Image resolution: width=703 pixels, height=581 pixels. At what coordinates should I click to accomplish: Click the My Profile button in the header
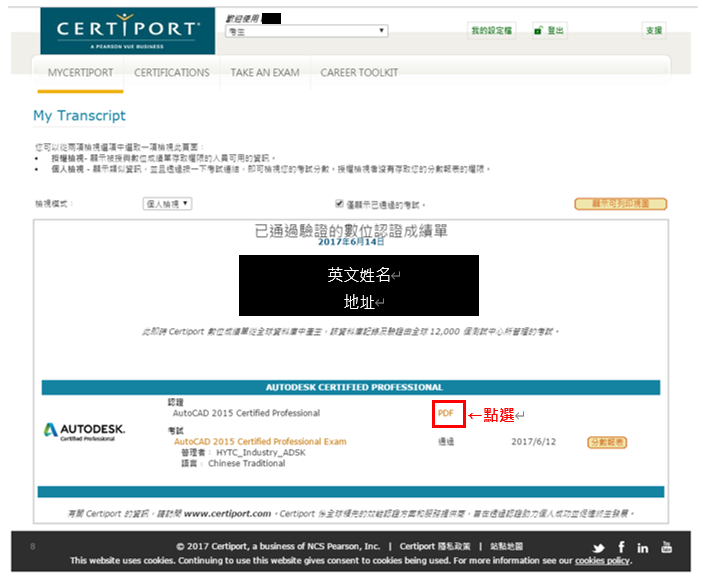pyautogui.click(x=492, y=30)
